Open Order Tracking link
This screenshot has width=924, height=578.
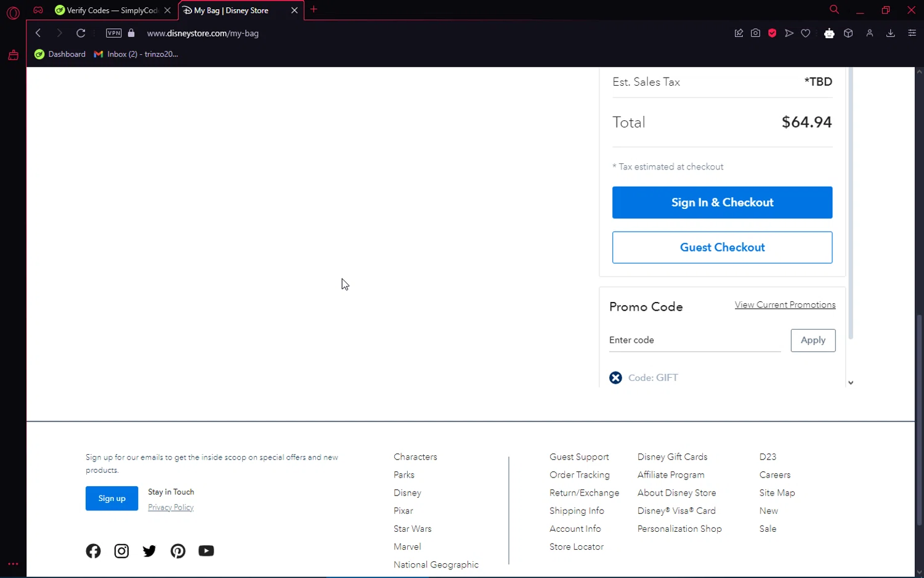point(580,474)
